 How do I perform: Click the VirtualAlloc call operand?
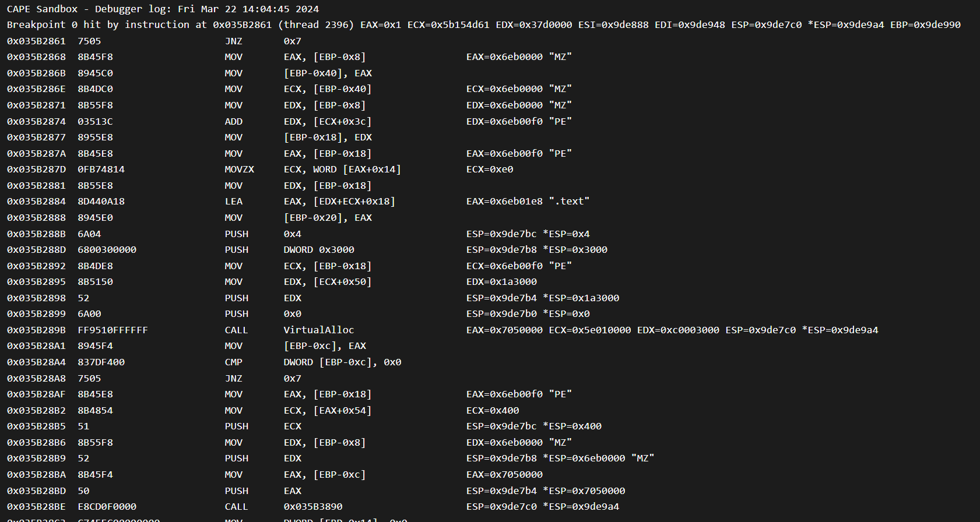click(x=318, y=330)
